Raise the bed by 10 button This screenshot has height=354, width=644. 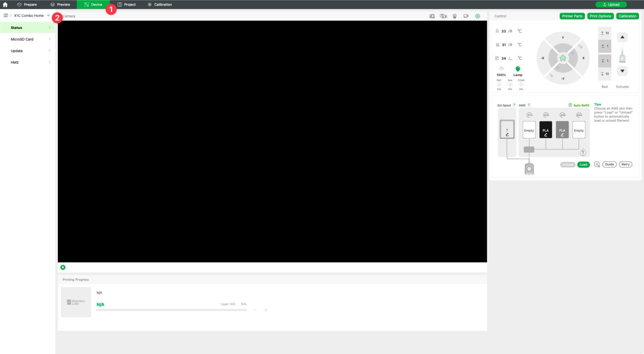tap(605, 33)
